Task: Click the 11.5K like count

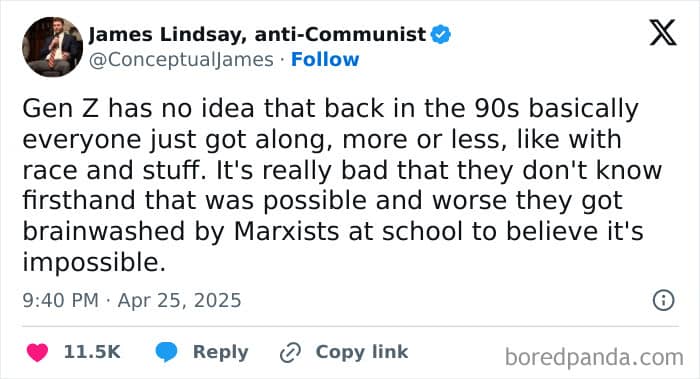Action: [x=92, y=352]
